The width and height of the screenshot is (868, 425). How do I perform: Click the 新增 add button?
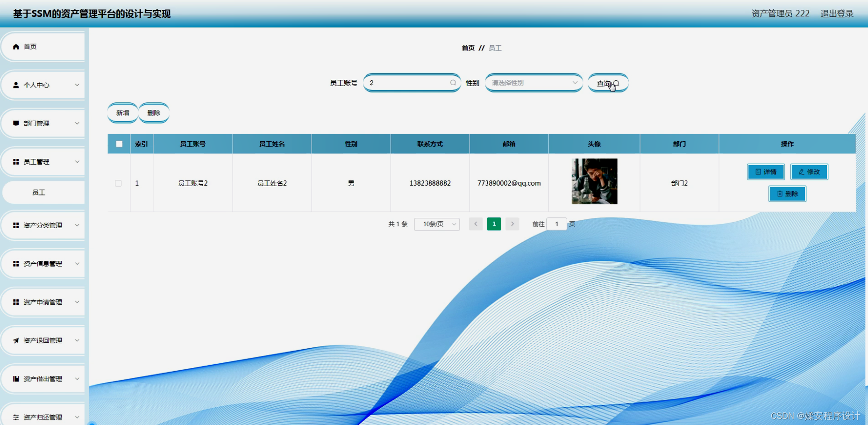click(122, 112)
